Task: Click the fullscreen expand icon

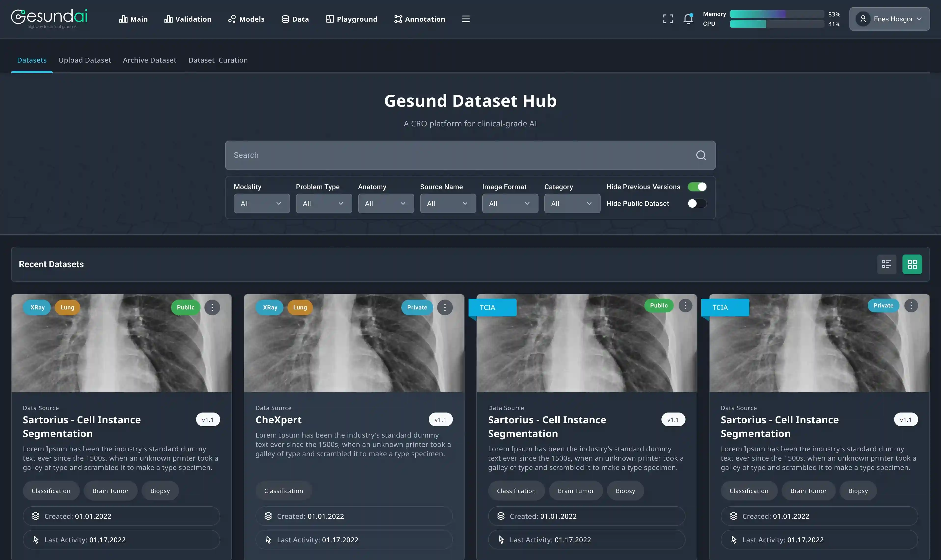Action: coord(667,19)
